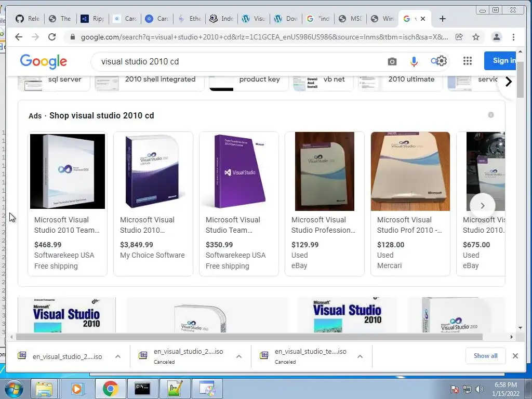Go back to the previous page
This screenshot has height=399, width=532.
(19, 37)
